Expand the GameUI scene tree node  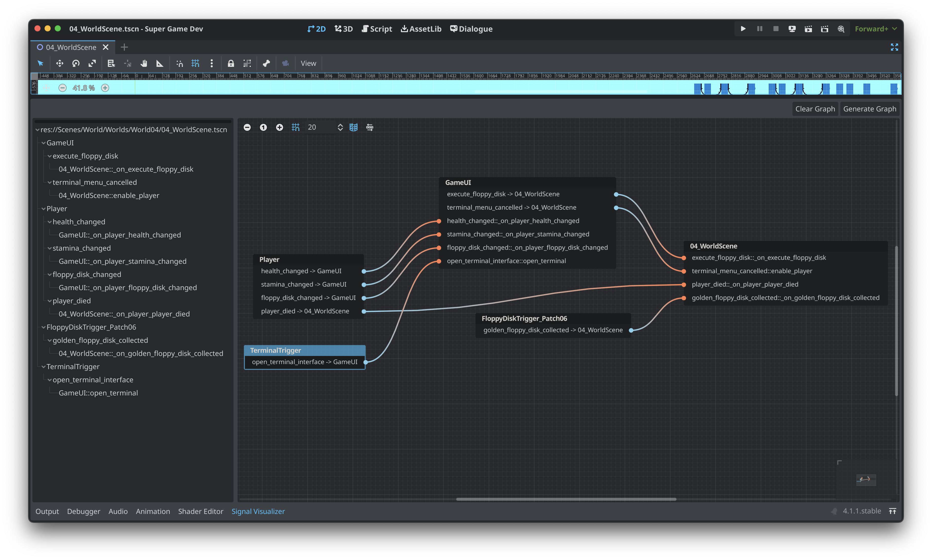click(x=43, y=142)
